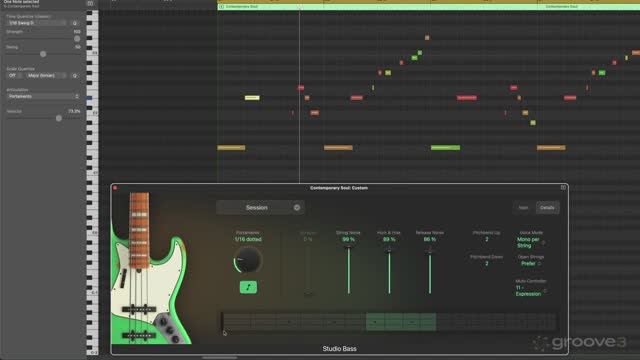Screen dimensions: 640x360
Task: Open the Session preset dropdown
Action: tap(260, 207)
